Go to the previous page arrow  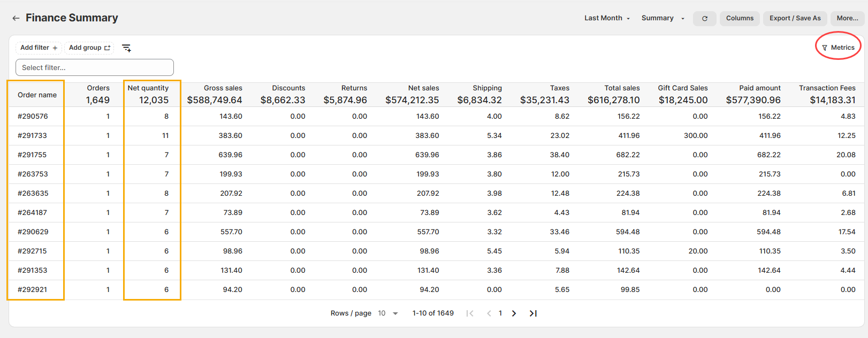tap(489, 313)
